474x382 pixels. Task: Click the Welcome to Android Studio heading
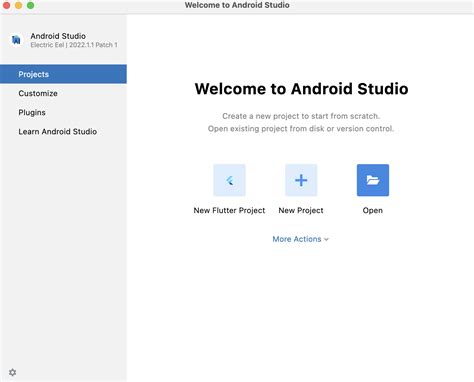[301, 89]
